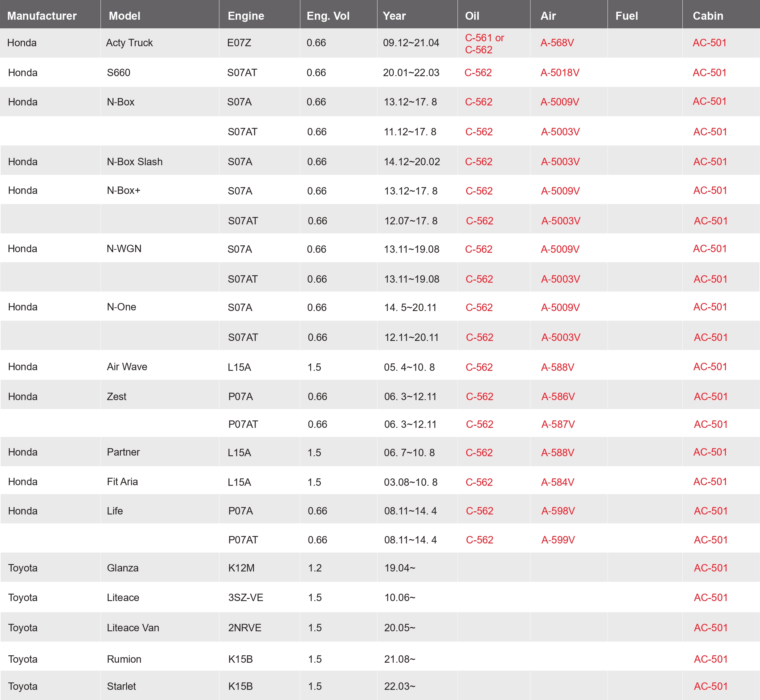Select the Air Wave model cell
The image size is (760, 700).
[127, 367]
